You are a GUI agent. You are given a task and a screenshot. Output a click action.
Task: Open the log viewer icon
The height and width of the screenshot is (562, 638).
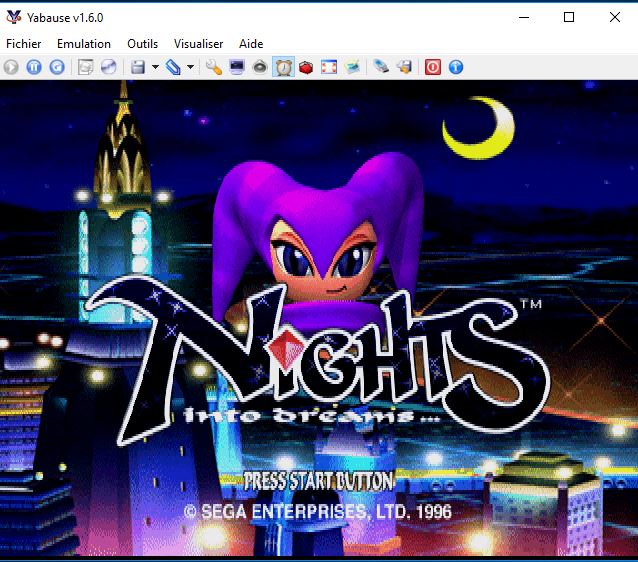point(352,67)
